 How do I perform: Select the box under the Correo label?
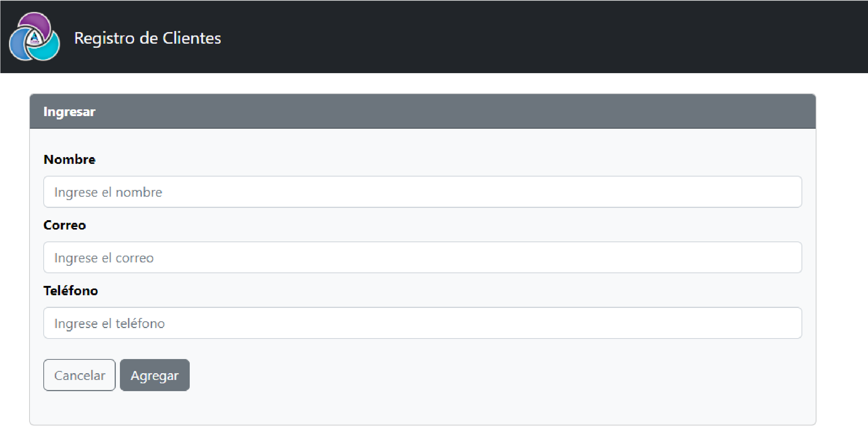pyautogui.click(x=422, y=258)
